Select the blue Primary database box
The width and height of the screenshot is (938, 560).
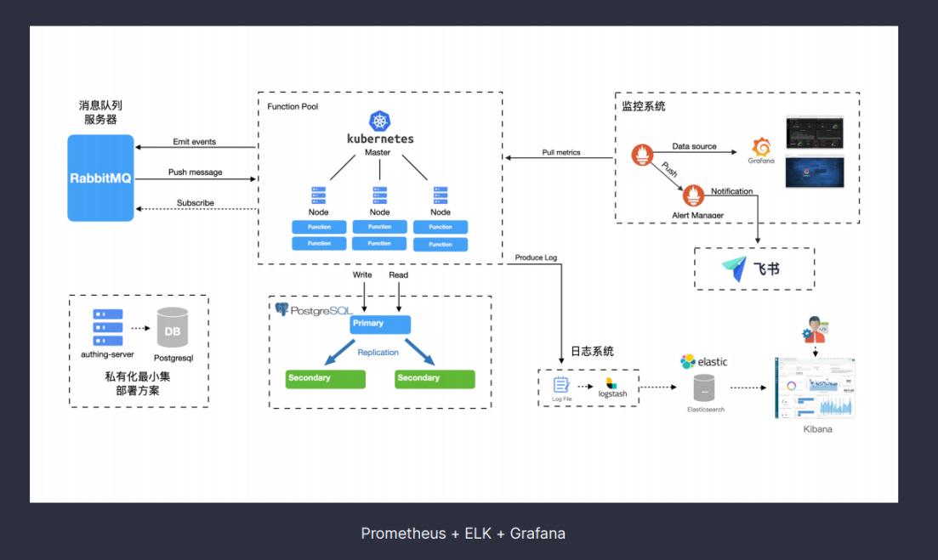pos(380,324)
